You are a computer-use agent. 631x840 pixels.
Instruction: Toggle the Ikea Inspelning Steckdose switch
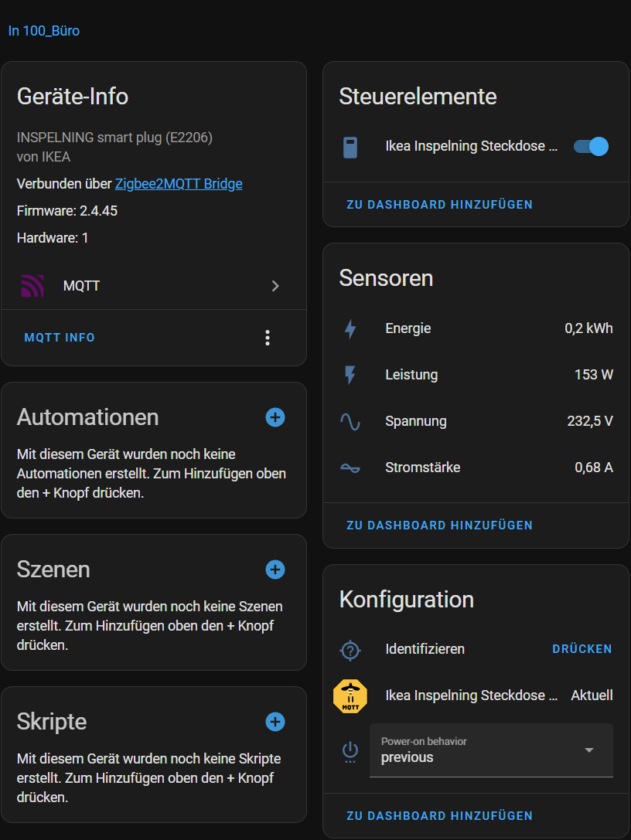pyautogui.click(x=591, y=147)
